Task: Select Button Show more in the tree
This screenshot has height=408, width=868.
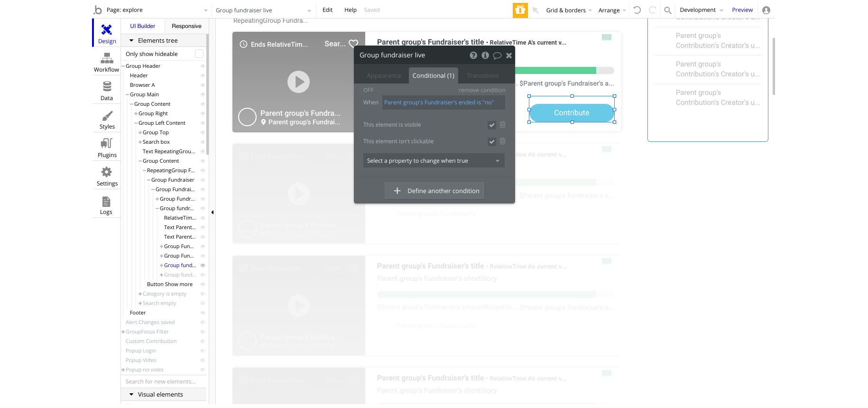Action: [x=169, y=284]
